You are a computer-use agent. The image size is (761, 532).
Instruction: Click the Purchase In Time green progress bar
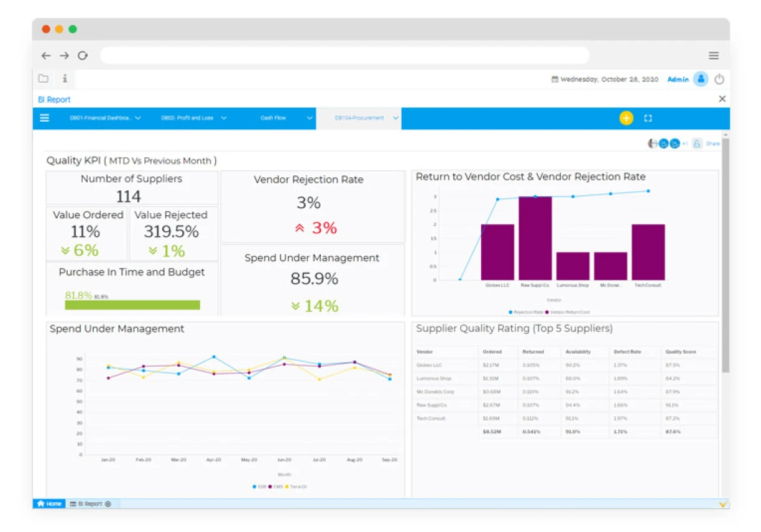[132, 305]
